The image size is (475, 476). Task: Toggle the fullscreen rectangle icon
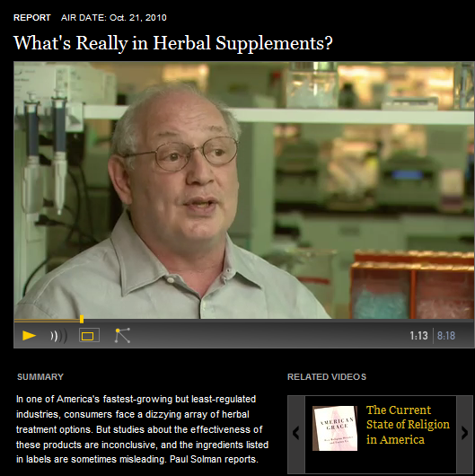tap(89, 336)
